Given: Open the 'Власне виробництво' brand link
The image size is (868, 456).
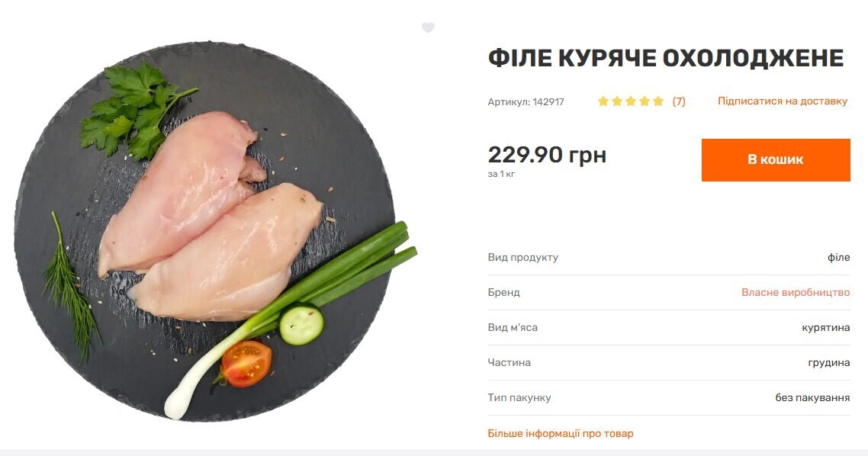Looking at the screenshot, I should pyautogui.click(x=796, y=292).
